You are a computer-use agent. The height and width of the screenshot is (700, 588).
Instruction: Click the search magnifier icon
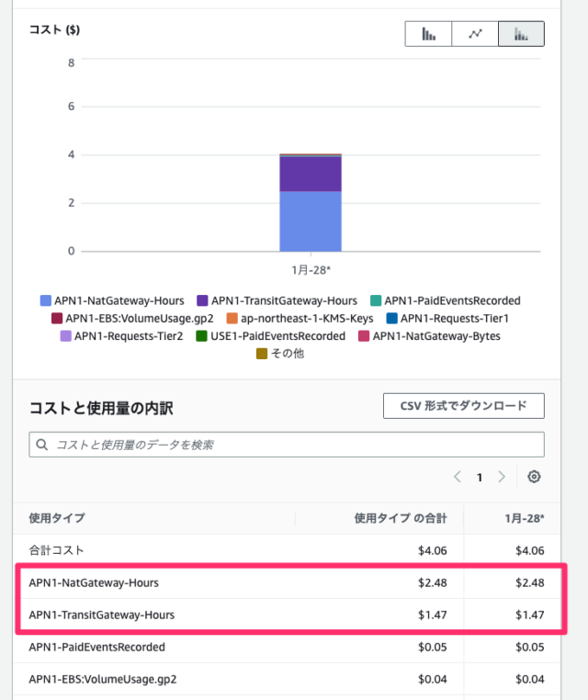(x=42, y=445)
